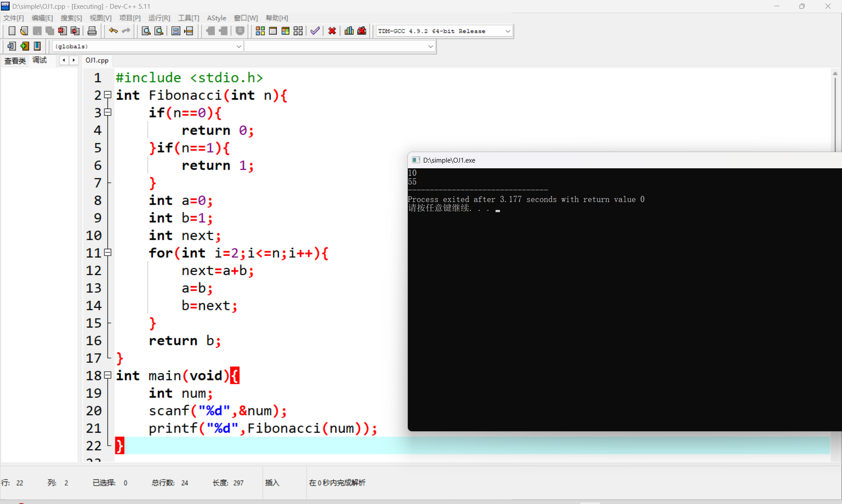Select the OJ1.cpp editor tab
Viewport: 842px width, 504px height.
[x=97, y=60]
